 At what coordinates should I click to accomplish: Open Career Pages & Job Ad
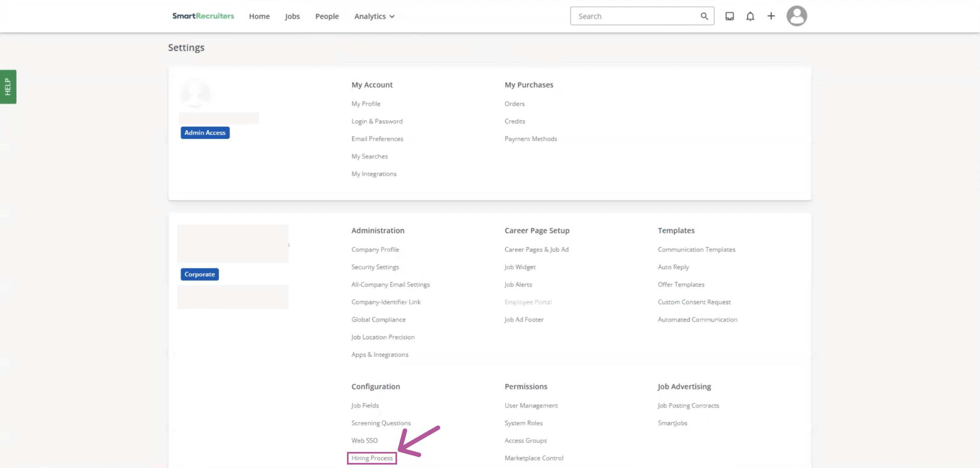536,250
